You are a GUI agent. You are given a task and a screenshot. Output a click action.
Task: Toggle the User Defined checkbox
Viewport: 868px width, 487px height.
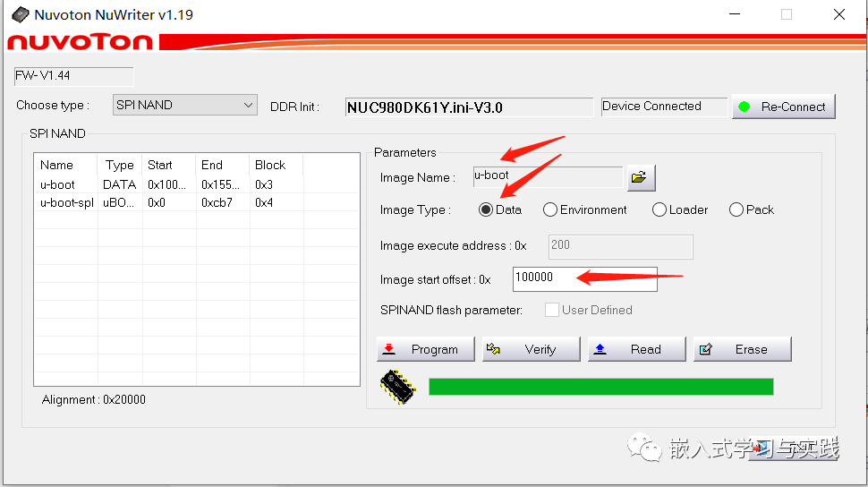click(551, 310)
